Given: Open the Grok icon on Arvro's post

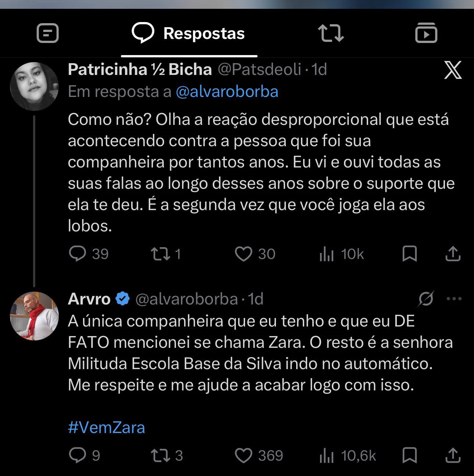Looking at the screenshot, I should (x=426, y=299).
